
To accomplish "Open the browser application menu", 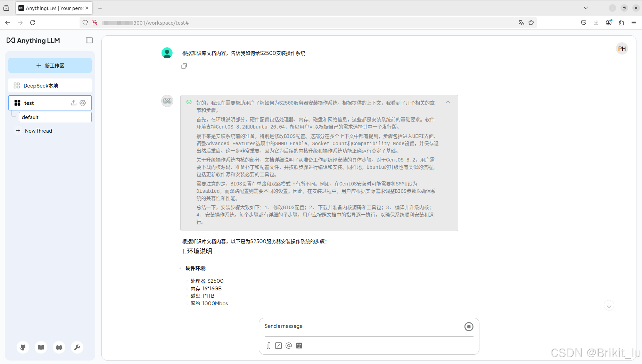I will coord(634,23).
